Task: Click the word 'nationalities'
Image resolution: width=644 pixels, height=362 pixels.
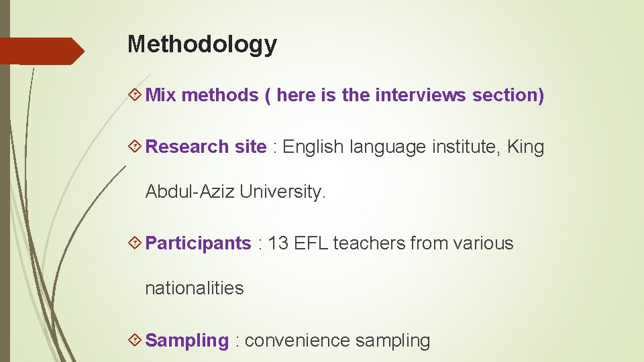Action: click(x=195, y=288)
